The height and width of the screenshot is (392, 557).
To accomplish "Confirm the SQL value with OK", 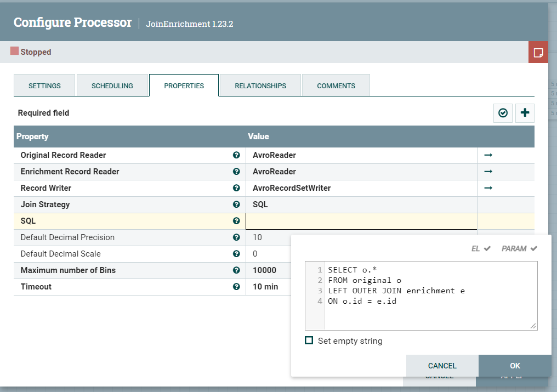I will pos(515,366).
